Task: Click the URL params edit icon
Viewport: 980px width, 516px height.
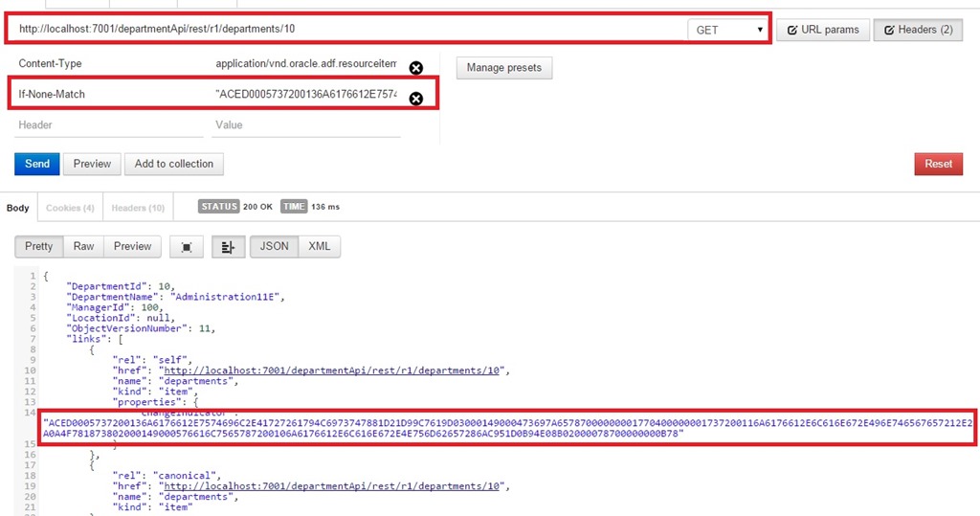Action: [792, 30]
